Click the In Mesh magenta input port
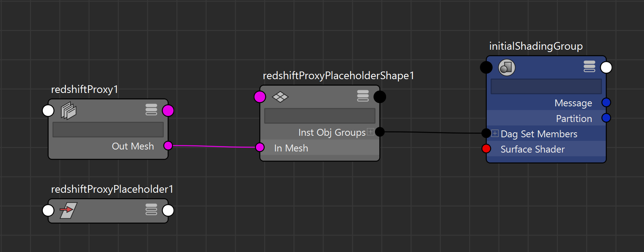Screen dimensions: 644x252 coord(260,147)
